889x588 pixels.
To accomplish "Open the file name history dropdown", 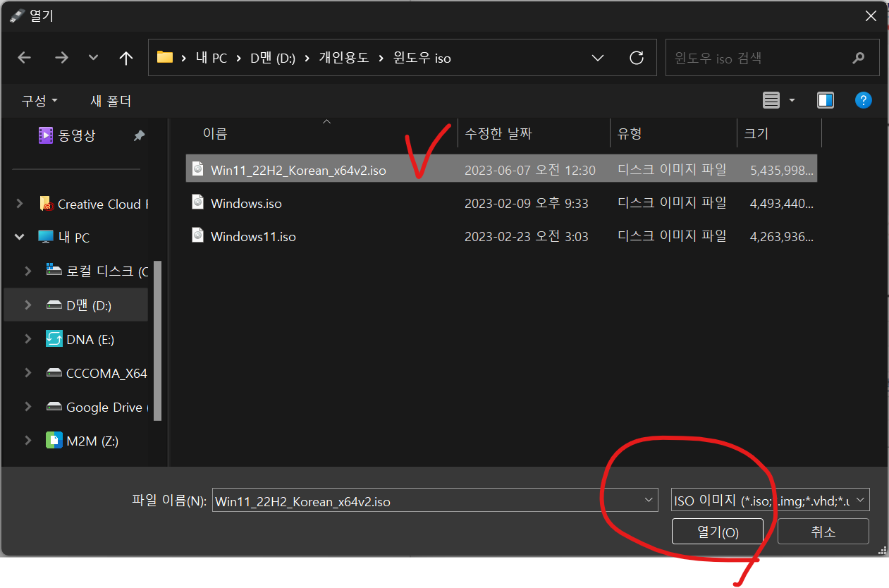I will click(649, 501).
